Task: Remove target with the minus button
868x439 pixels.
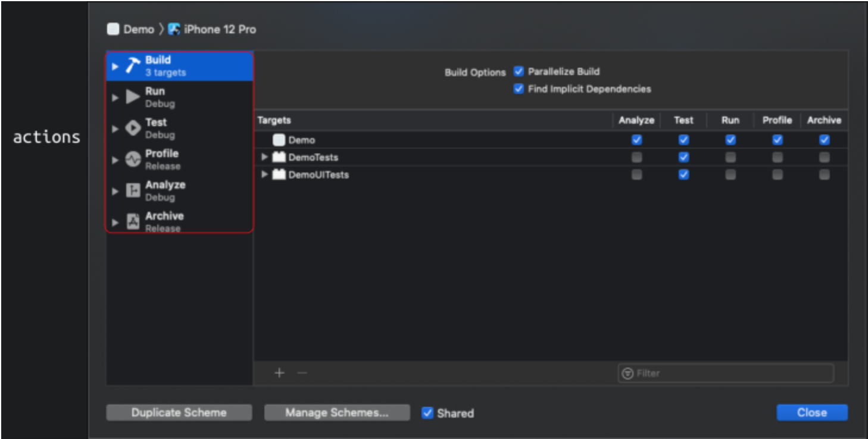Action: [x=302, y=373]
